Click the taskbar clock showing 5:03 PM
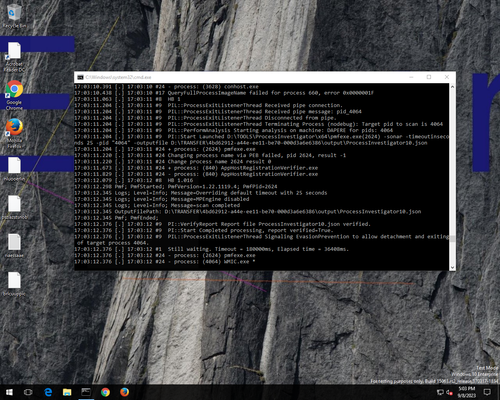 [467, 392]
